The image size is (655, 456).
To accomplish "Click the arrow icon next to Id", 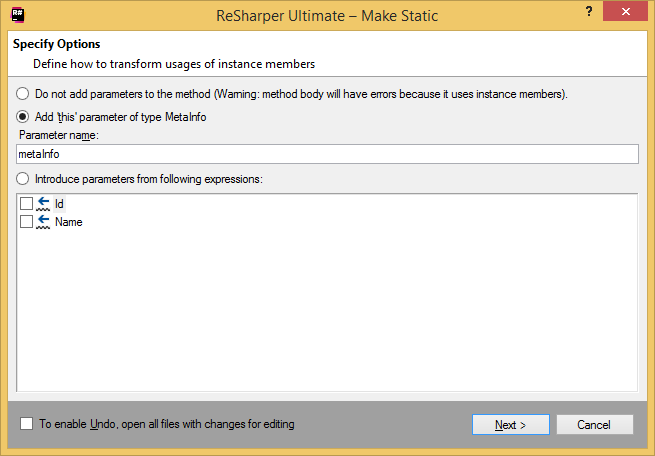I will pos(43,204).
